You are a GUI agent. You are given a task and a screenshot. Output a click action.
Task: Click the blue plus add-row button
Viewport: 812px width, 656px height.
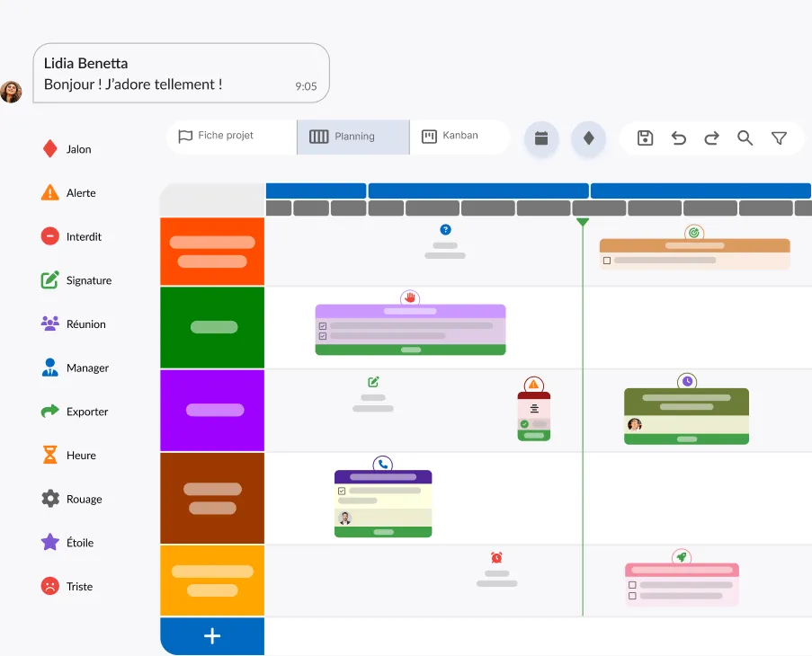212,636
